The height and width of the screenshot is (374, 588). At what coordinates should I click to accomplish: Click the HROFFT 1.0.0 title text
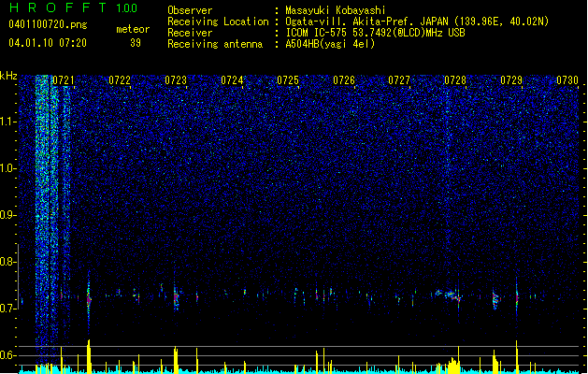point(74,7)
